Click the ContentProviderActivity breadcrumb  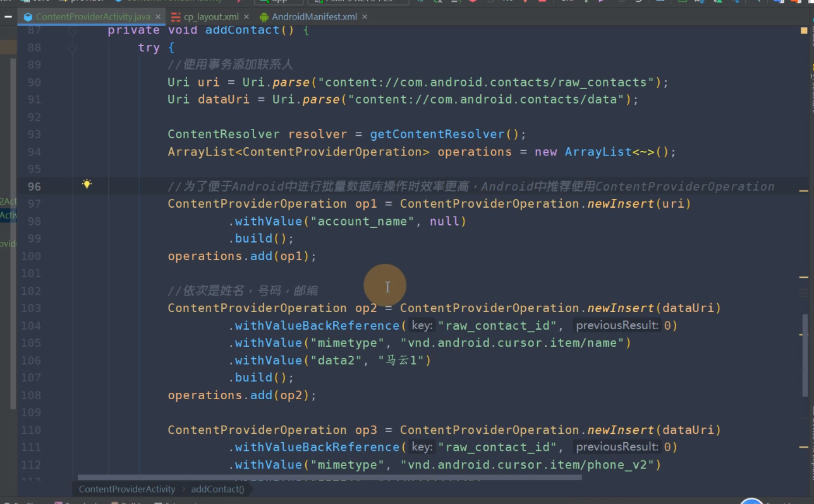127,489
